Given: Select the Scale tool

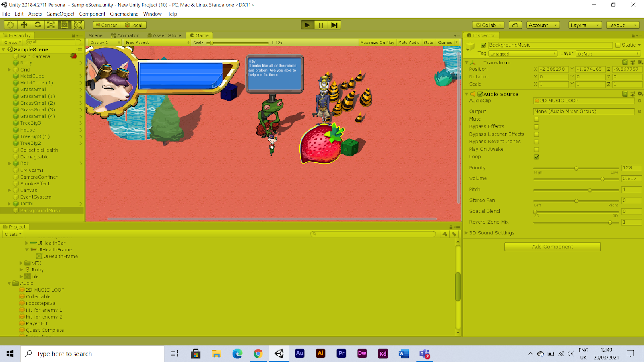Looking at the screenshot, I should [x=51, y=25].
